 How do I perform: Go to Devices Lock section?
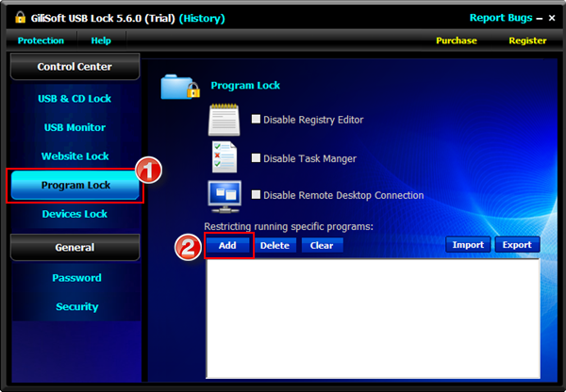click(x=75, y=214)
